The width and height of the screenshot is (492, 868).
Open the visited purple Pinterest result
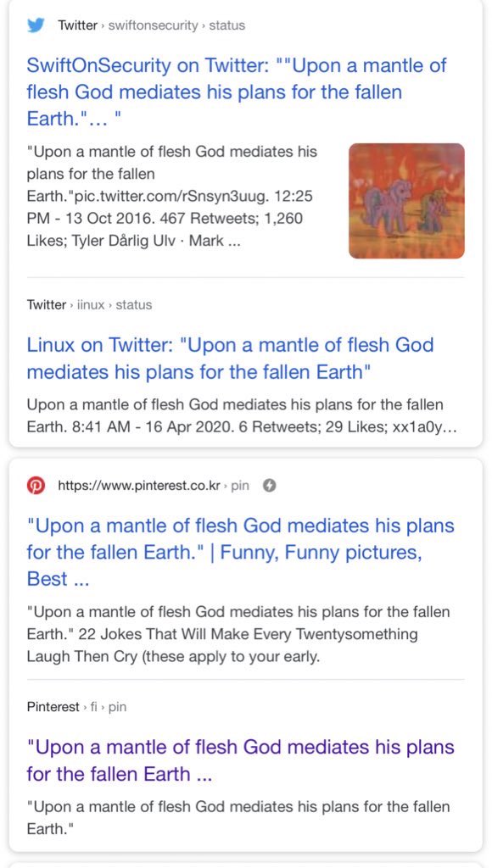[240, 760]
